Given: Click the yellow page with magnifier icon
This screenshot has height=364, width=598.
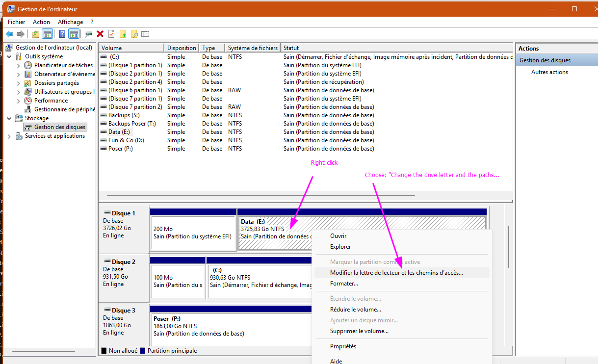Looking at the screenshot, I should coord(134,34).
